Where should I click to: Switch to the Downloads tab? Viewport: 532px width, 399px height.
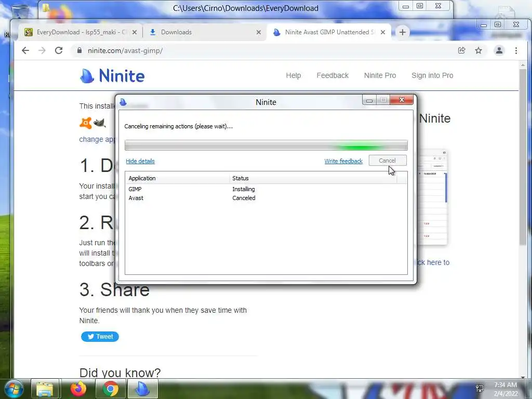pyautogui.click(x=205, y=32)
